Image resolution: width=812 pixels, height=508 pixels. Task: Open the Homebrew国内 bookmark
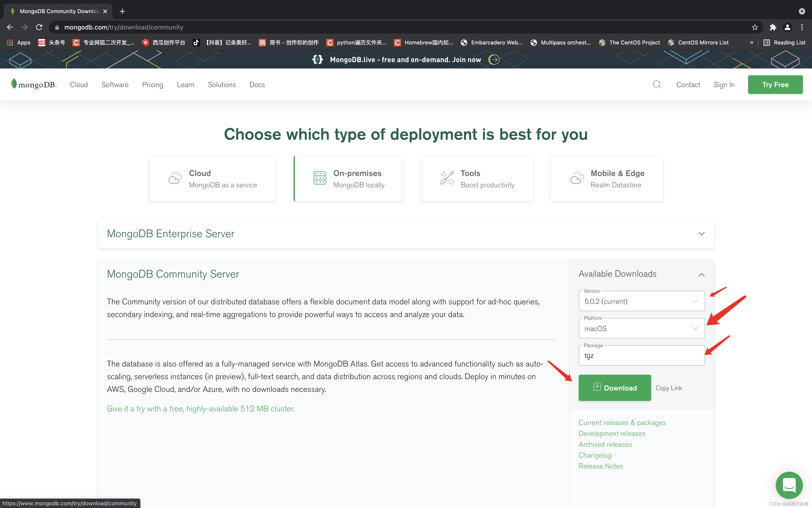pyautogui.click(x=423, y=43)
